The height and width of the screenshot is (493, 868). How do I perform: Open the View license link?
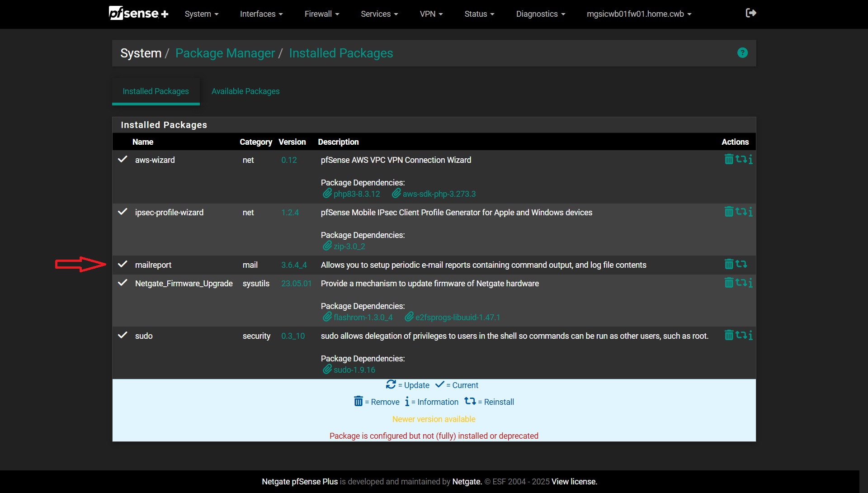click(574, 482)
